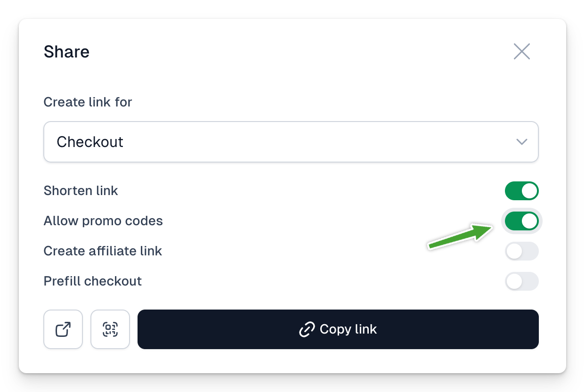Image resolution: width=585 pixels, height=392 pixels.
Task: Open link in new tab icon
Action: [63, 329]
